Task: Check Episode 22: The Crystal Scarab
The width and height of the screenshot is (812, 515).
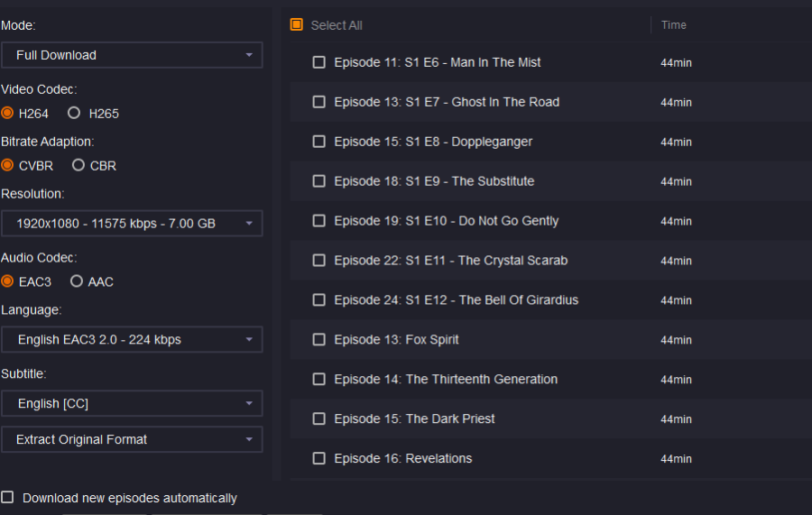Action: pyautogui.click(x=318, y=261)
